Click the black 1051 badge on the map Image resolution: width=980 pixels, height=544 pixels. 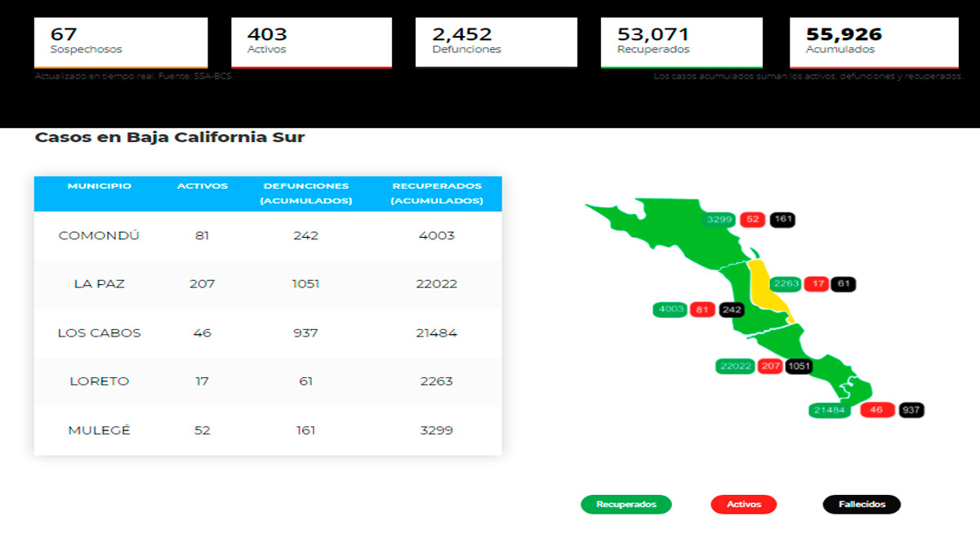pyautogui.click(x=799, y=366)
